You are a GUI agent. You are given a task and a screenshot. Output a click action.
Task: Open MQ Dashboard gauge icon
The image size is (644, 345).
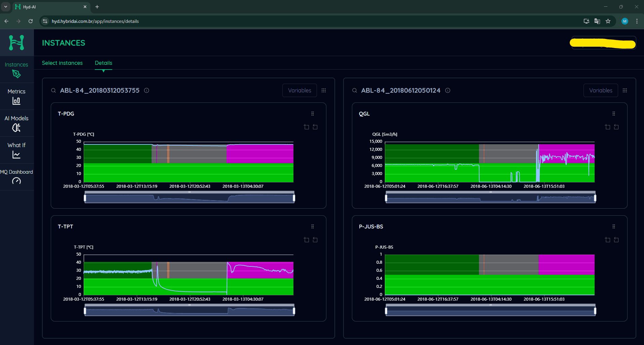pyautogui.click(x=16, y=181)
